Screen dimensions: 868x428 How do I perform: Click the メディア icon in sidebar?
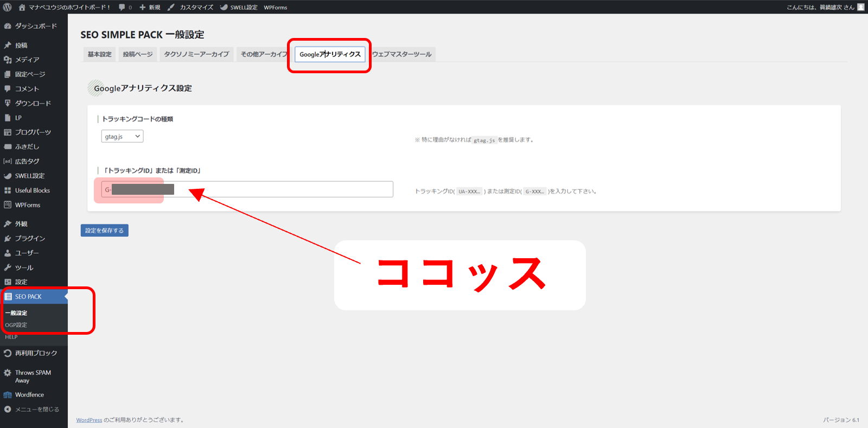(8, 60)
